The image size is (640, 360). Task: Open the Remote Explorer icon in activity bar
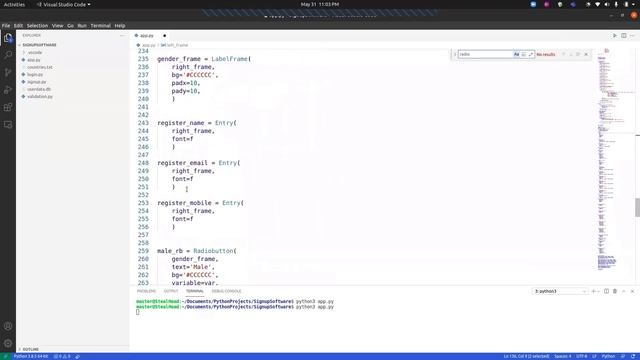click(x=8, y=124)
